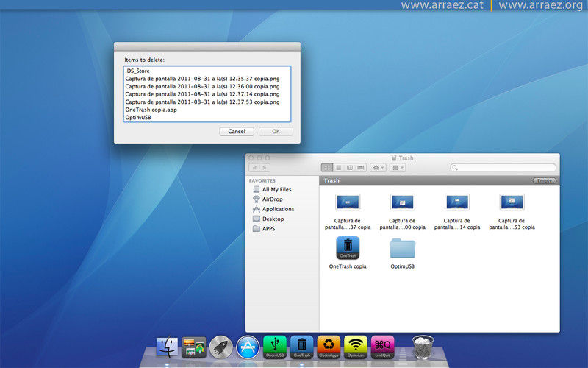Switch Finder to icon view
Image resolution: width=588 pixels, height=368 pixels.
tap(327, 168)
